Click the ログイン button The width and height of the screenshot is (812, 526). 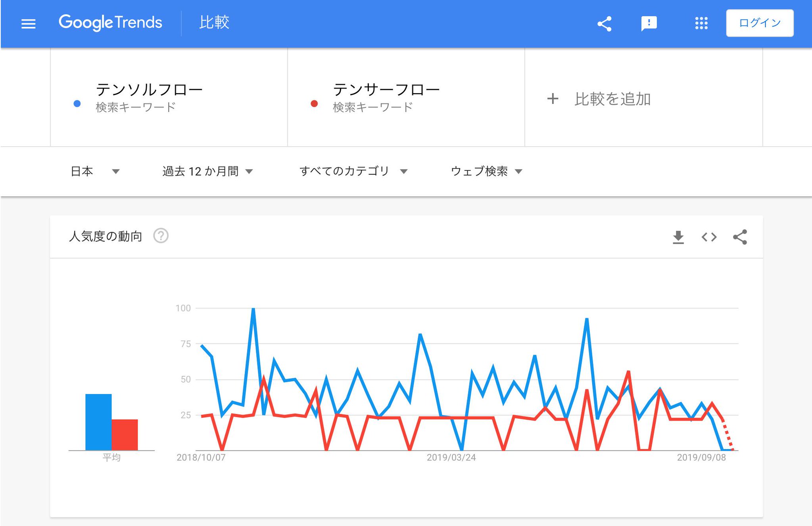pyautogui.click(x=760, y=23)
